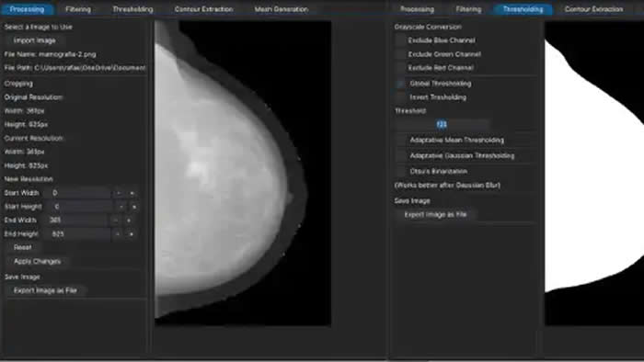Viewport: 644px width, 362px height.
Task: Enable Exclude Blue Channel checkbox
Action: (x=400, y=40)
